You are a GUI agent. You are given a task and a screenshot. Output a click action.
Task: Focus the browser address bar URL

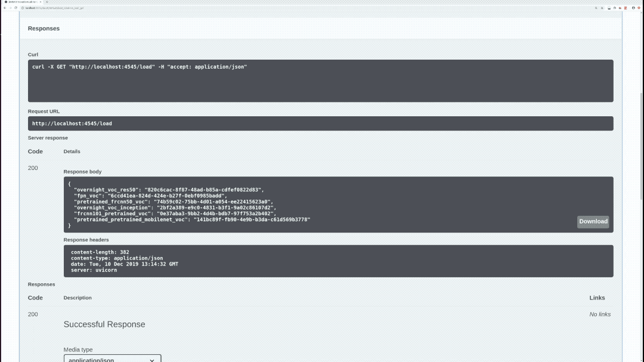point(54,8)
